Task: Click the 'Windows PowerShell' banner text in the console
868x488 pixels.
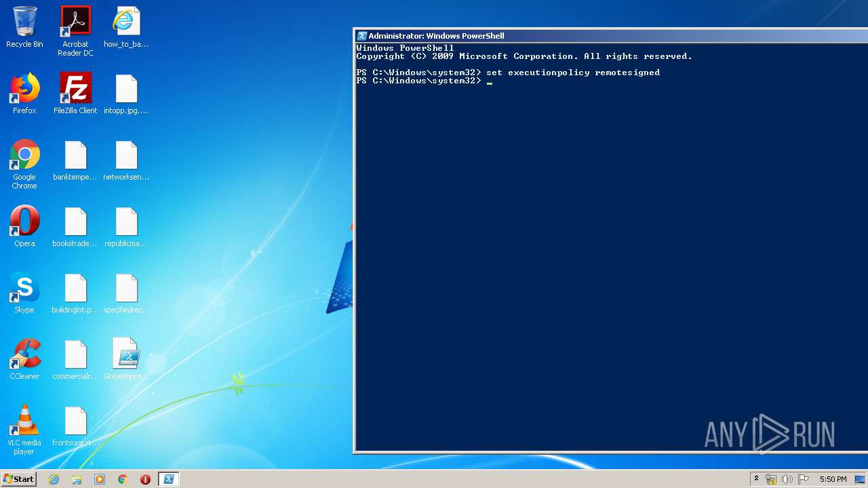Action: click(405, 48)
